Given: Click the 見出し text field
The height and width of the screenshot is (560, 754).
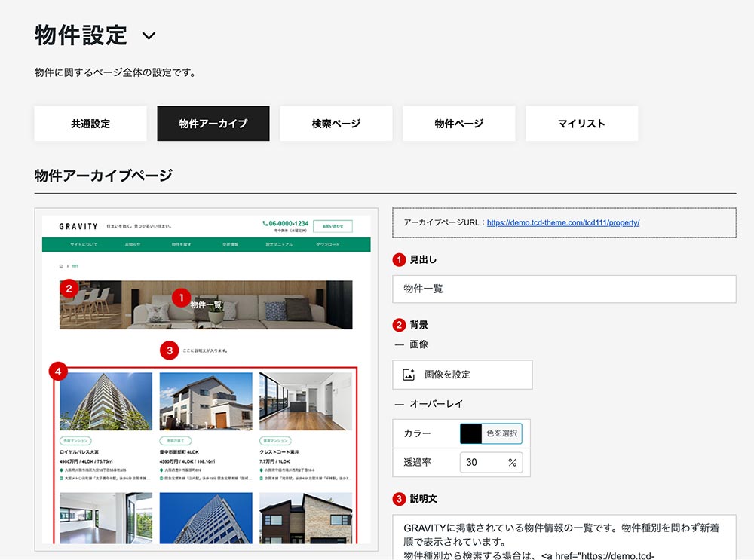Looking at the screenshot, I should pos(564,289).
